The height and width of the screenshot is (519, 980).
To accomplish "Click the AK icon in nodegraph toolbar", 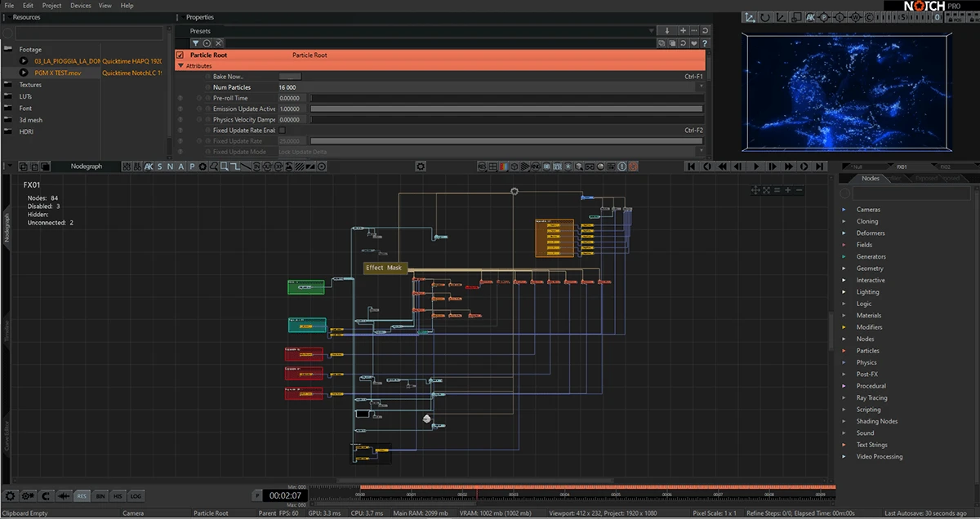I will tap(149, 166).
